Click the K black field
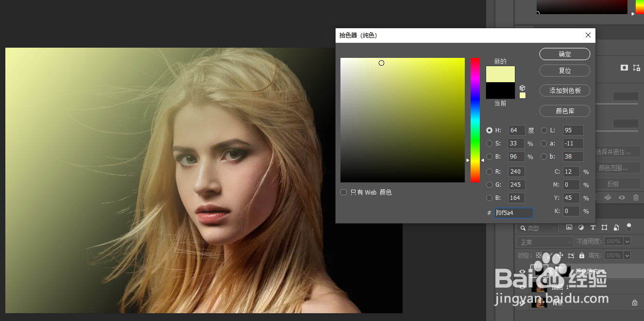 pos(572,211)
